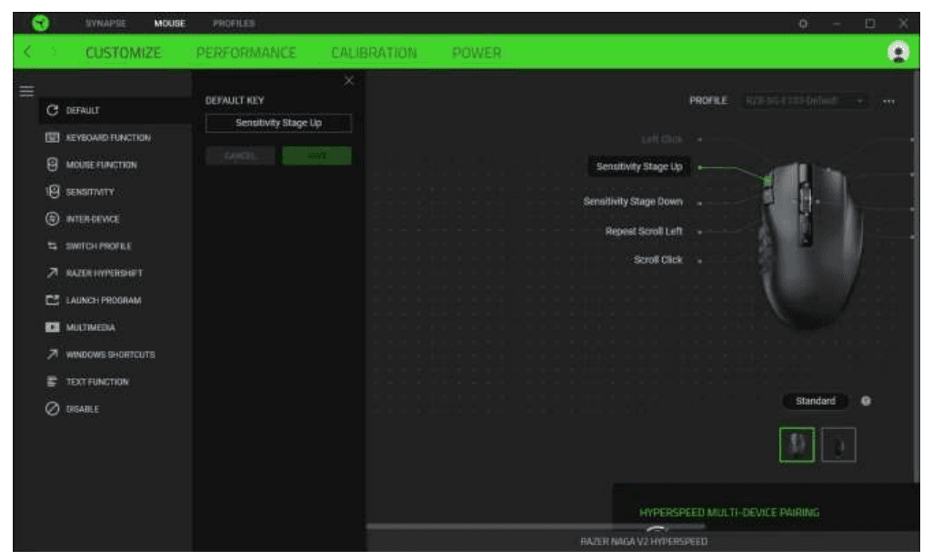This screenshot has height=560, width=933.
Task: Select the Sensitivity Stage Down button label
Action: (637, 201)
